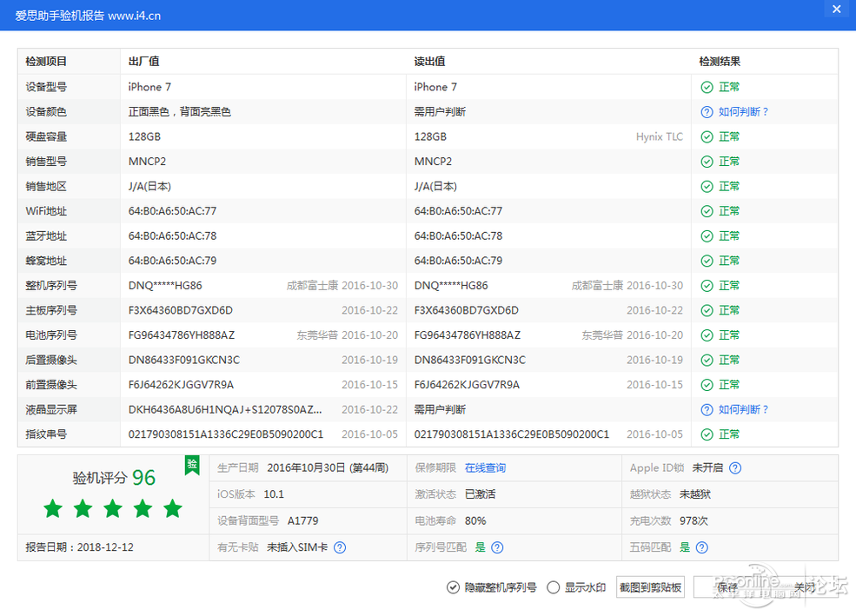
Task: Click the 读出值 J/A(日本) region cell
Action: click(x=435, y=187)
